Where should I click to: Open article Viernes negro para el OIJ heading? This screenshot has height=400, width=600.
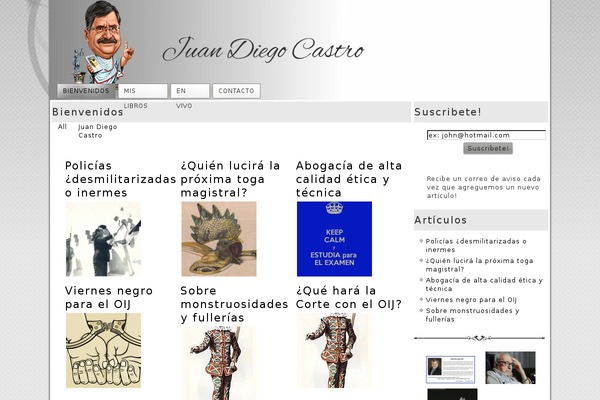click(109, 297)
